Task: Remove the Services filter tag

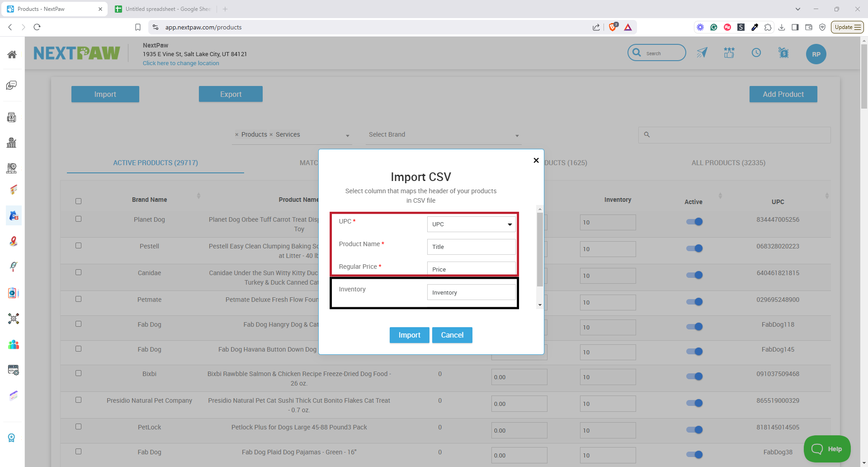Action: point(271,134)
